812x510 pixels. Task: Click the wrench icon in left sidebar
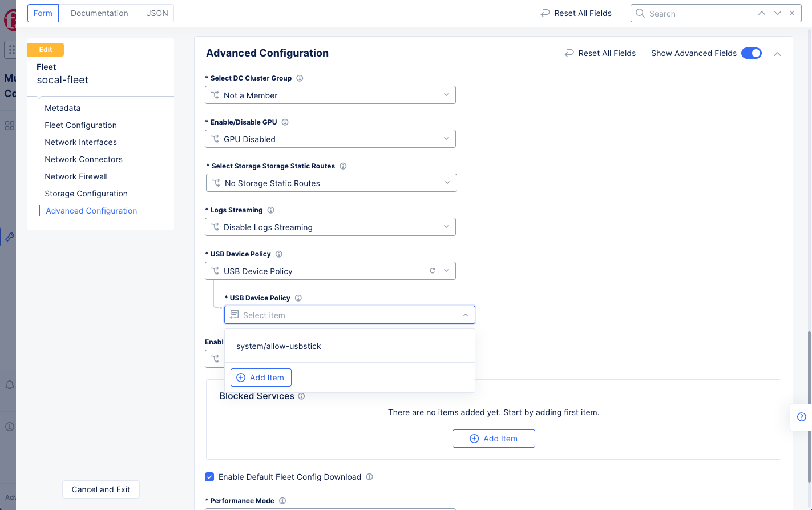point(10,237)
